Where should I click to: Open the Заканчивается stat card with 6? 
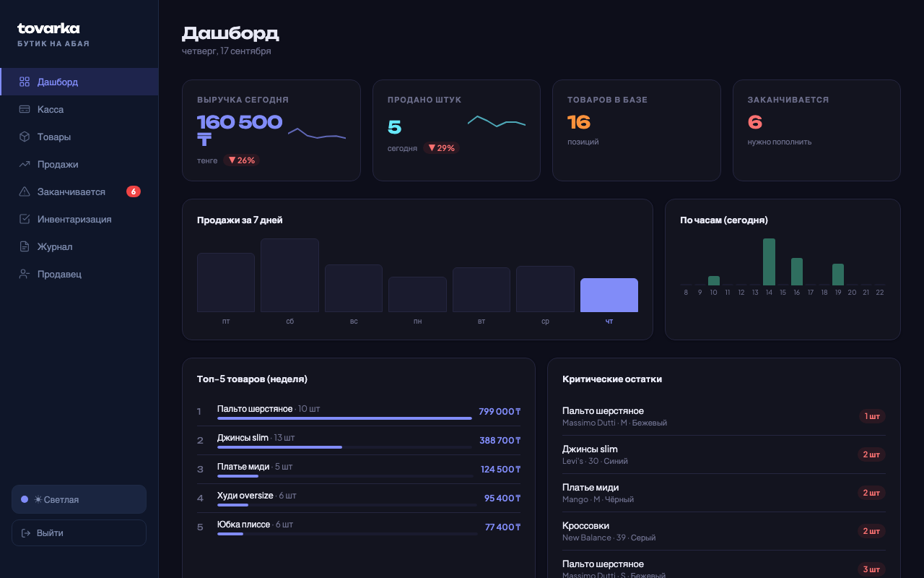[x=816, y=130]
